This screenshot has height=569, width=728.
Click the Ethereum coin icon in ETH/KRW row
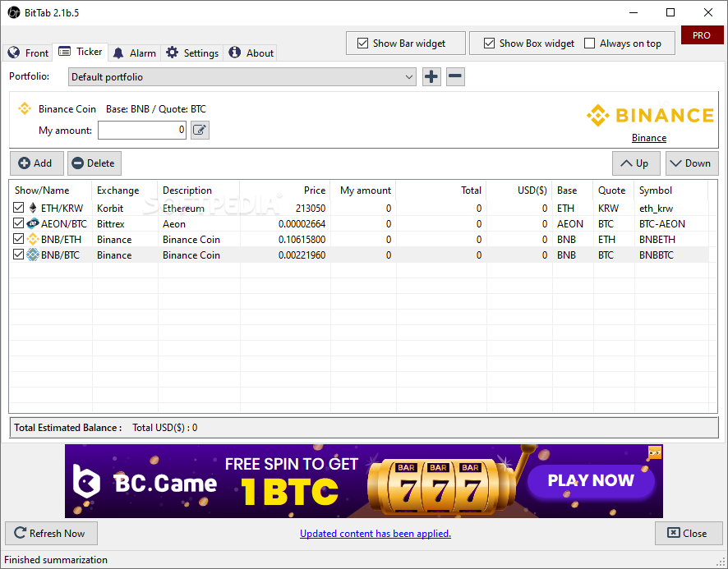click(33, 208)
